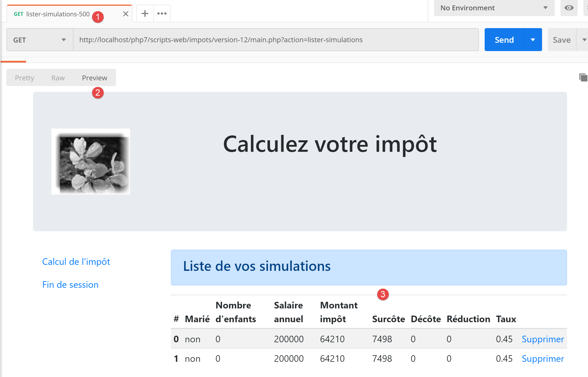Click Supprimer for simulation row 1
The width and height of the screenshot is (588, 377).
[x=543, y=359]
